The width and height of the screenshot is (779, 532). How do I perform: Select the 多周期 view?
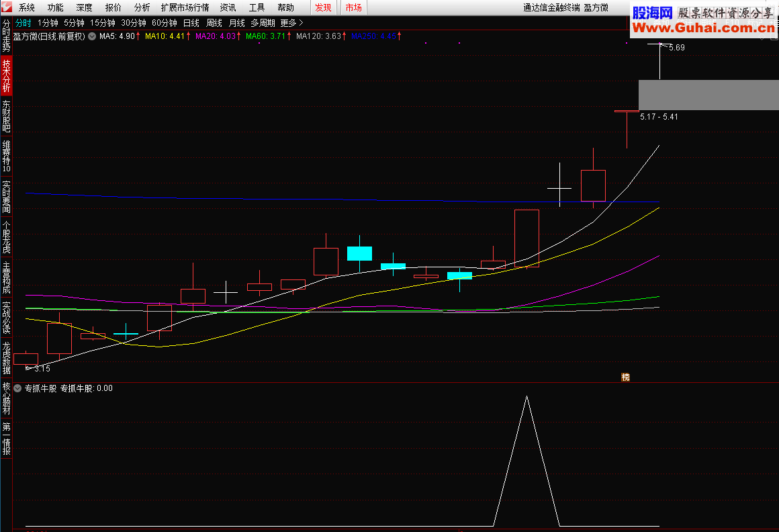point(263,23)
